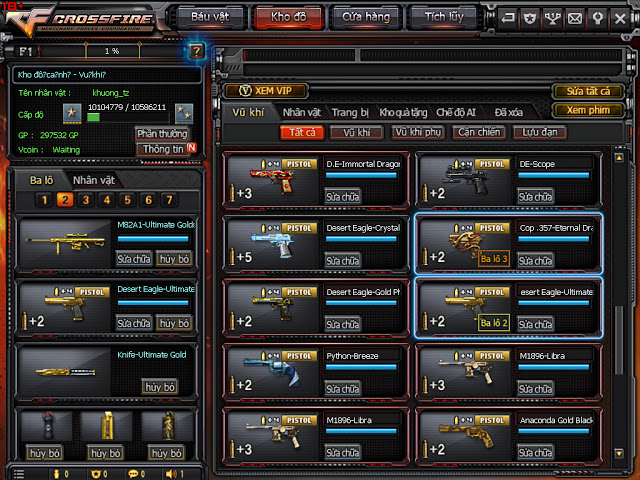The image size is (640, 480).
Task: Click the XEM VIP button
Action: coord(265,91)
